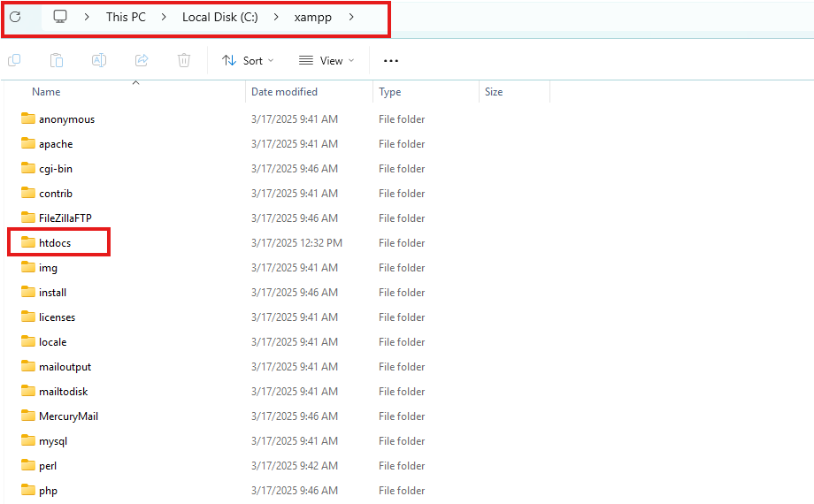This screenshot has width=814, height=504.
Task: Click 'File folder' type in apache row
Action: (402, 144)
